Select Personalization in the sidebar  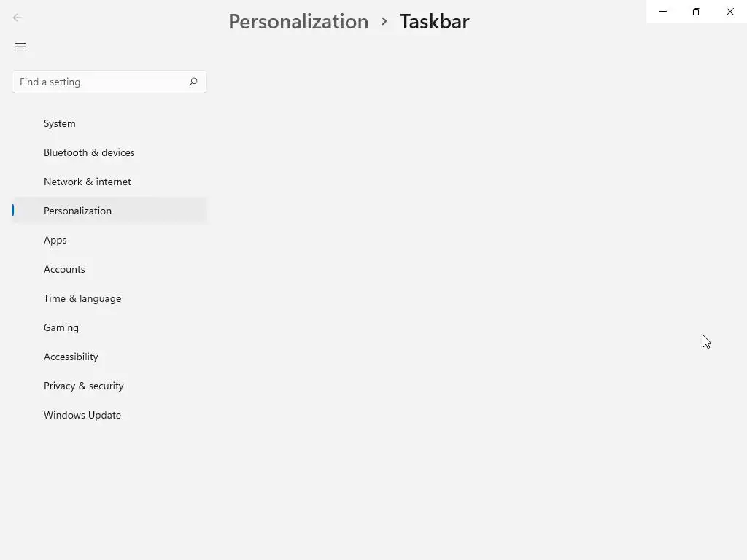(77, 211)
